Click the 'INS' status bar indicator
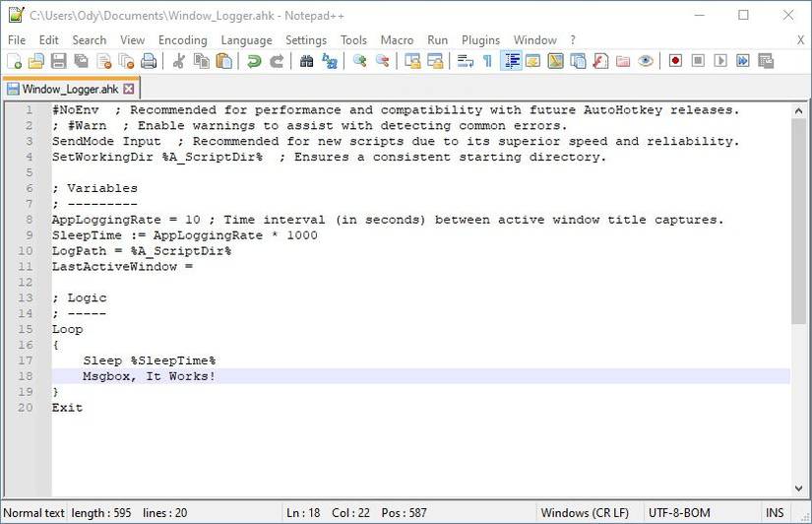Screen dimensions: 812x524 click(x=775, y=512)
